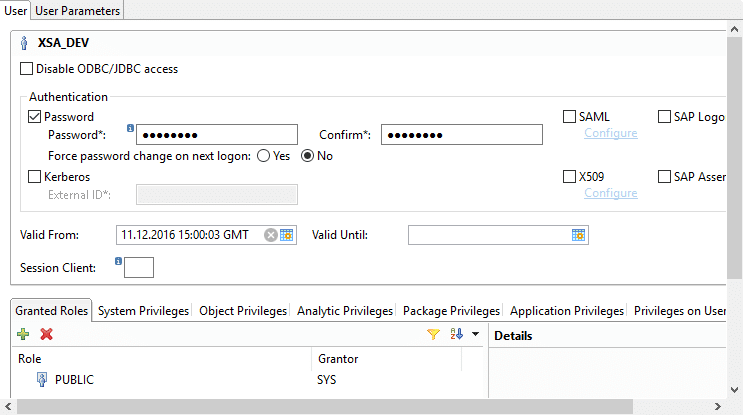Open the Object Privileges tab
The image size is (743, 415).
(243, 311)
